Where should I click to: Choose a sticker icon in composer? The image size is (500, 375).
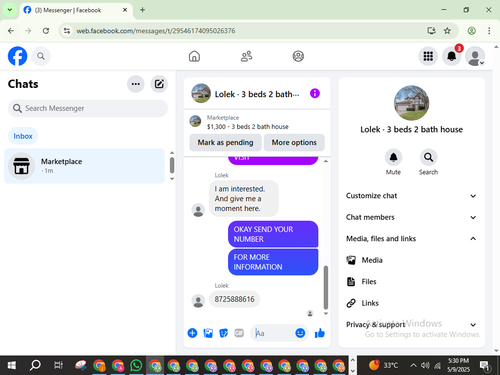224,333
